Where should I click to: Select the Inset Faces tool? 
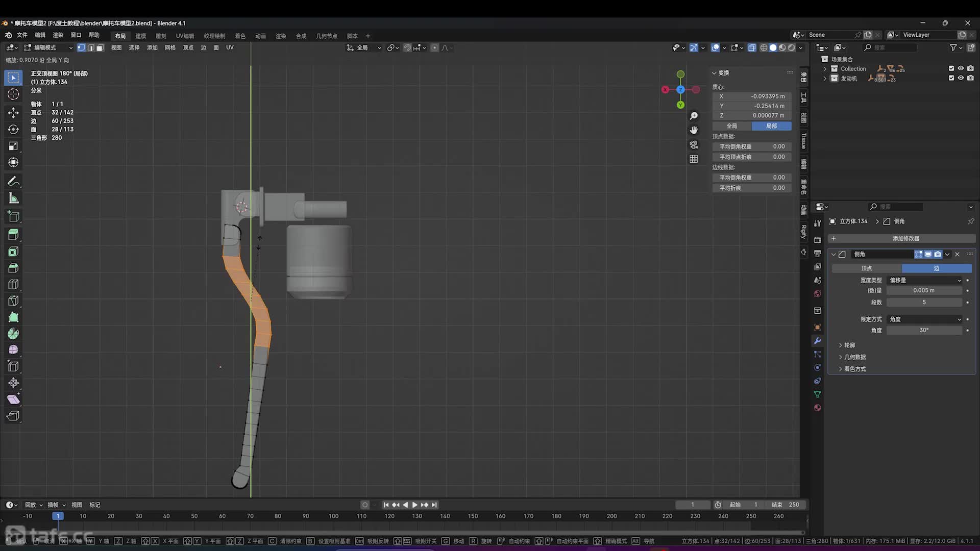pos(14,252)
